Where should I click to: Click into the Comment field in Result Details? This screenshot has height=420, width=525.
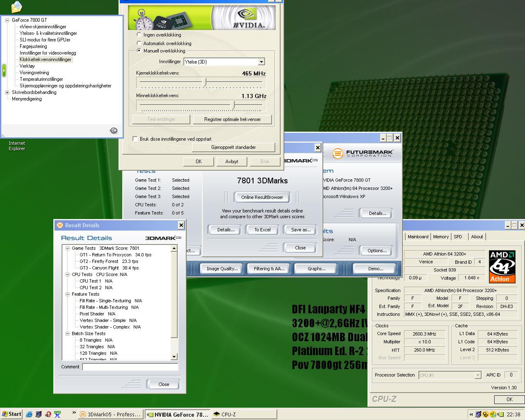point(130,367)
